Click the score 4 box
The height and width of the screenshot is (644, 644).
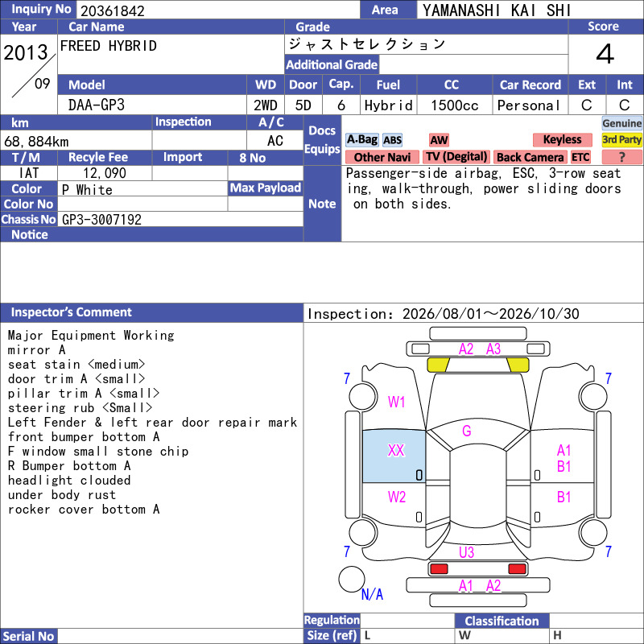pyautogui.click(x=605, y=54)
